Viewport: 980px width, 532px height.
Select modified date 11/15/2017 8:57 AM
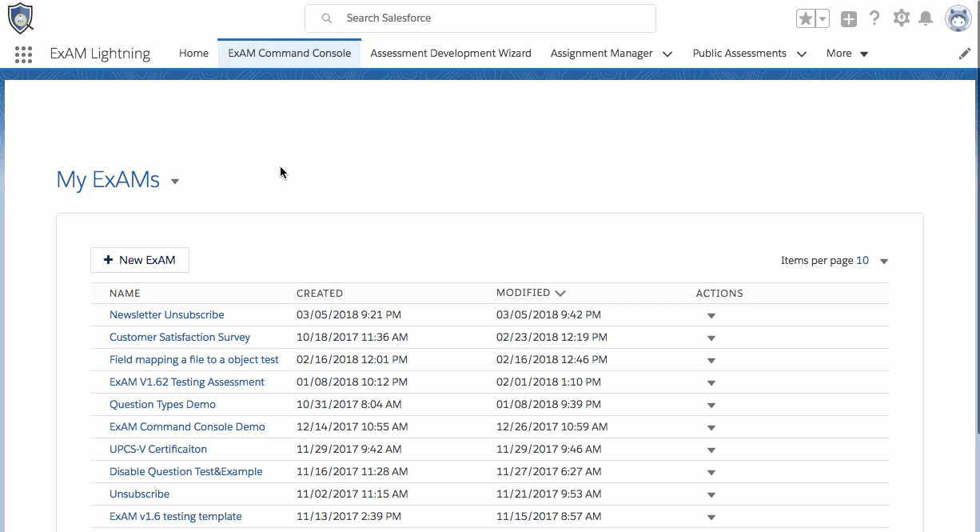coord(548,516)
